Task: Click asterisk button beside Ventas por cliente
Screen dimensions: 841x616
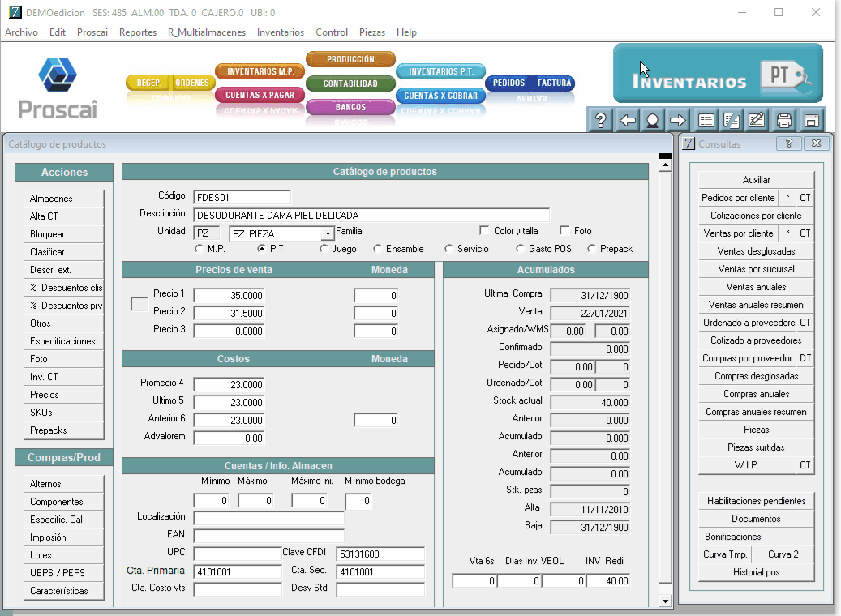Action: point(787,233)
